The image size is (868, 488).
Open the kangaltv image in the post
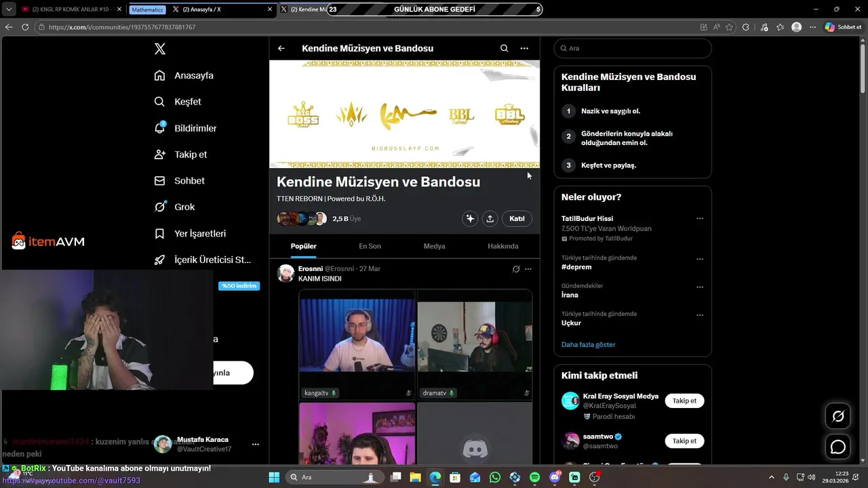tap(357, 344)
